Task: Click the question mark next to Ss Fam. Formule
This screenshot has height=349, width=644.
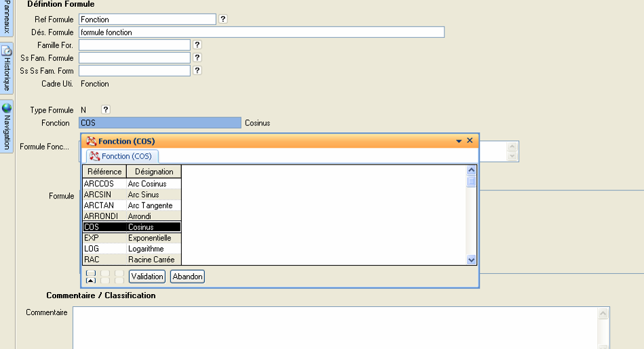Action: point(197,58)
